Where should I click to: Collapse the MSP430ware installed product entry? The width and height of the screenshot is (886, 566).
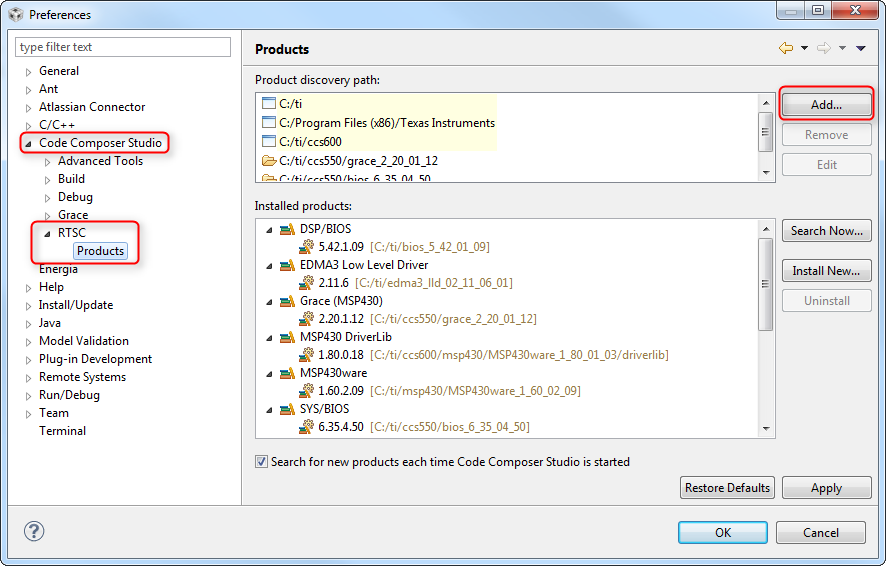tap(270, 374)
